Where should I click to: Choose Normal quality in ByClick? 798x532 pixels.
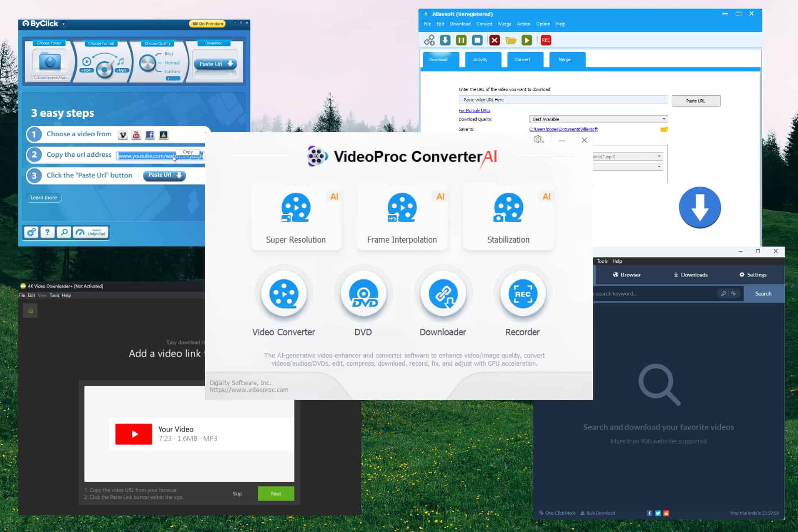172,63
